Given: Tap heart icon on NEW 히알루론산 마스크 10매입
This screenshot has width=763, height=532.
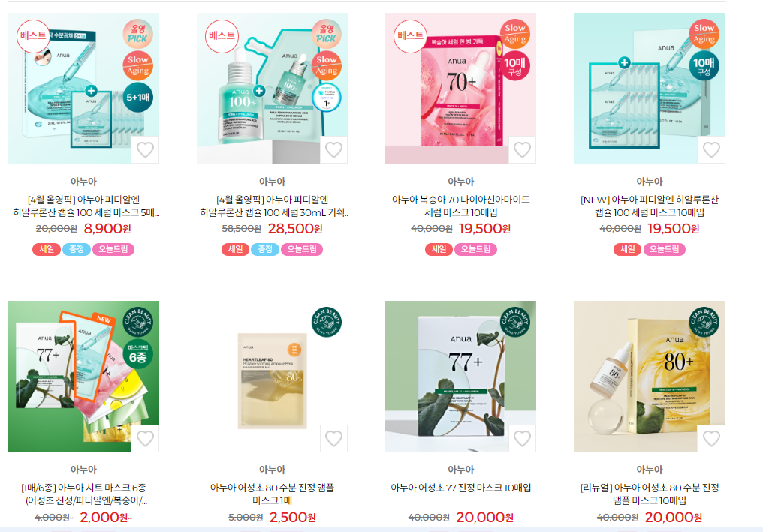Looking at the screenshot, I should coord(711,150).
